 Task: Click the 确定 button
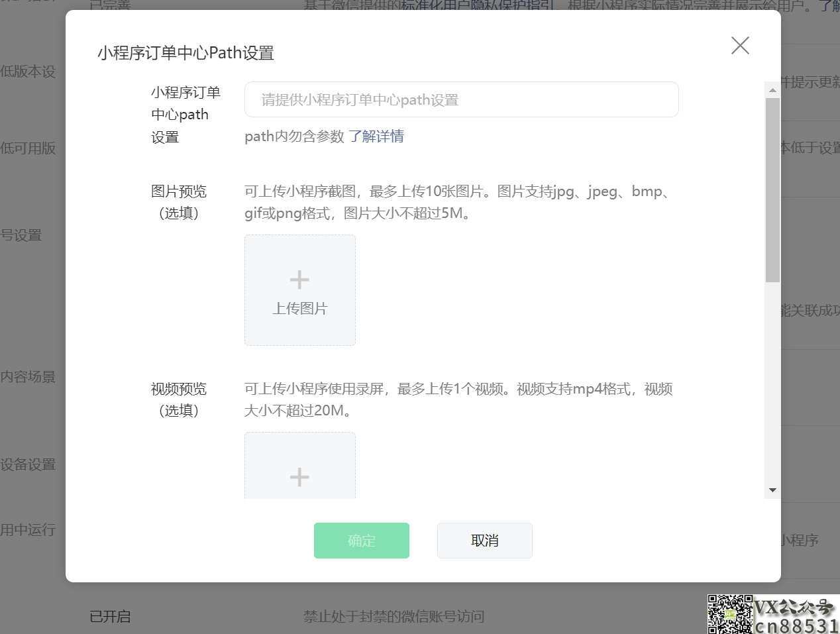[x=361, y=541]
